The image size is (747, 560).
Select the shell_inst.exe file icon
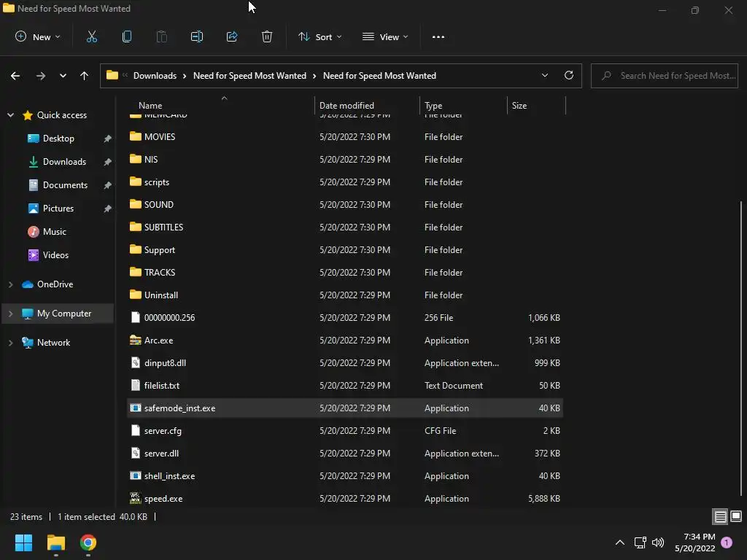click(x=135, y=475)
